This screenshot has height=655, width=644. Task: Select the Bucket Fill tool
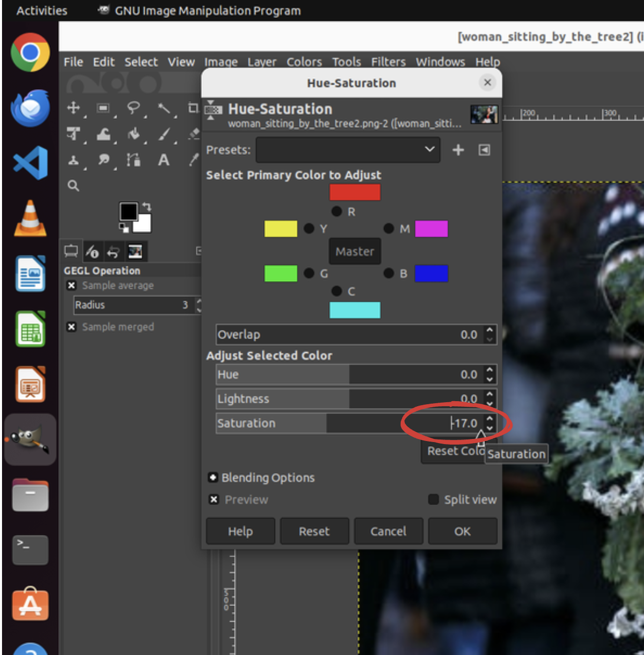coord(133,134)
